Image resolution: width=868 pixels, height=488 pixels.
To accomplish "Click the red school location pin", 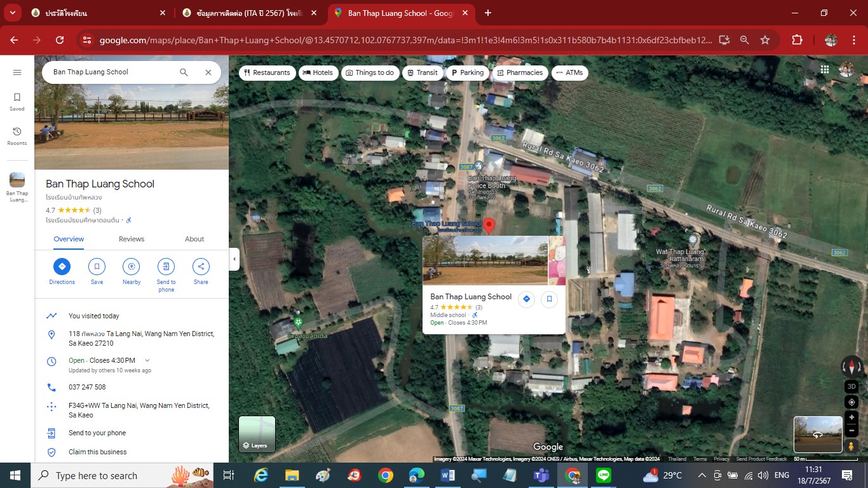I will coord(489,226).
